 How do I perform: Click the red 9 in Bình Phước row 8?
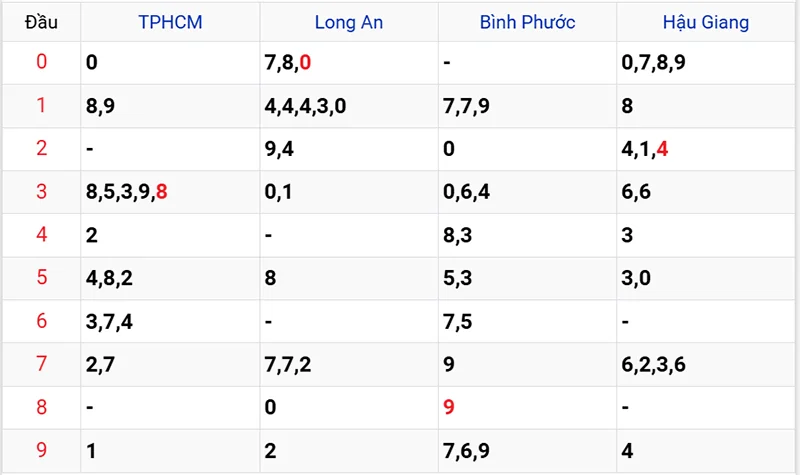tap(449, 407)
